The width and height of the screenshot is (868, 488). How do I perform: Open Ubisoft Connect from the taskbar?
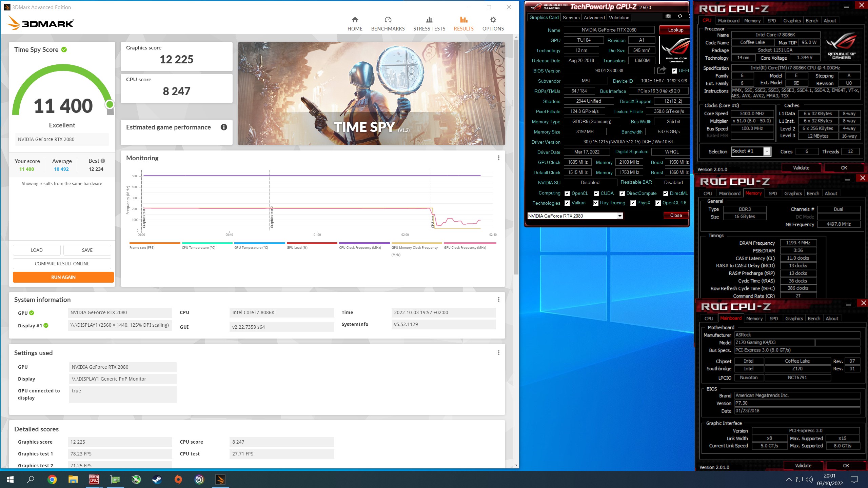point(199,480)
